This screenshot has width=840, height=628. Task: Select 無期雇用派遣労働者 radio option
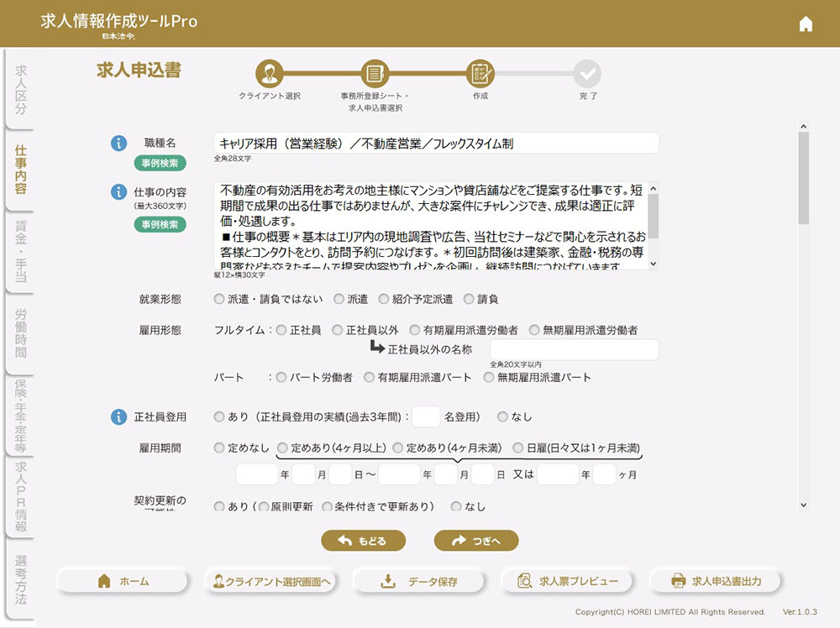(x=534, y=330)
